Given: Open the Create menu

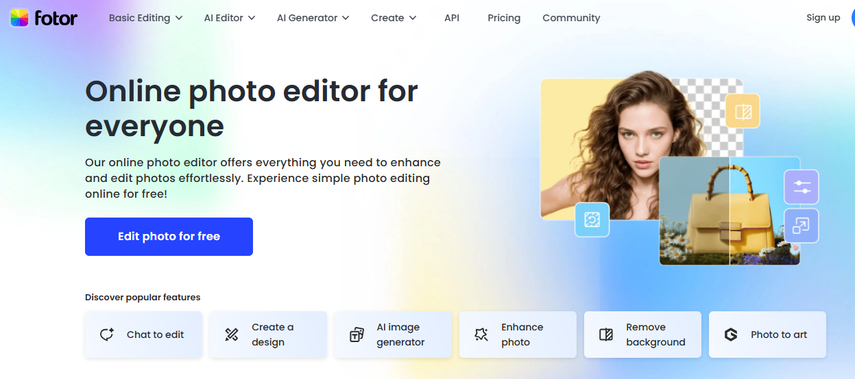Looking at the screenshot, I should click(394, 18).
